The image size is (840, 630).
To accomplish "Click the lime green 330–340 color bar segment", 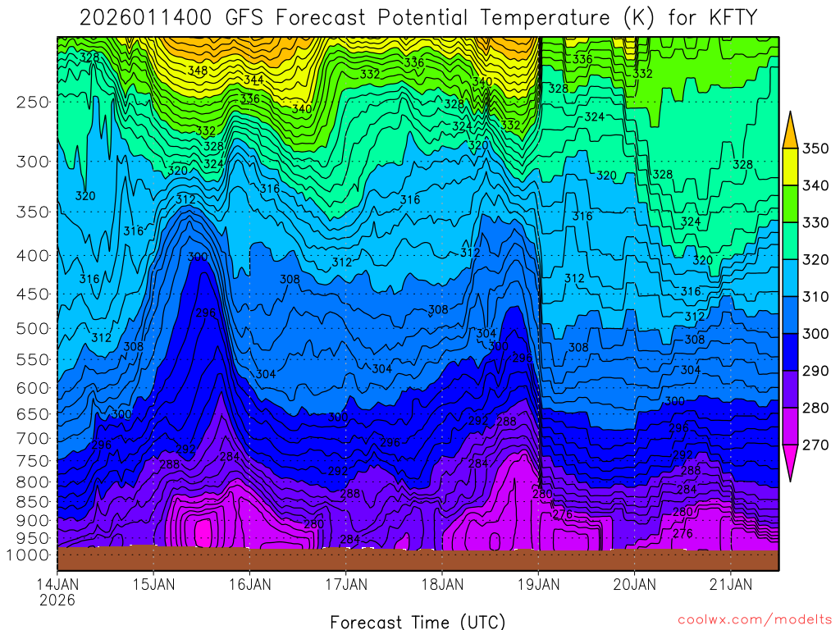I will (x=790, y=203).
